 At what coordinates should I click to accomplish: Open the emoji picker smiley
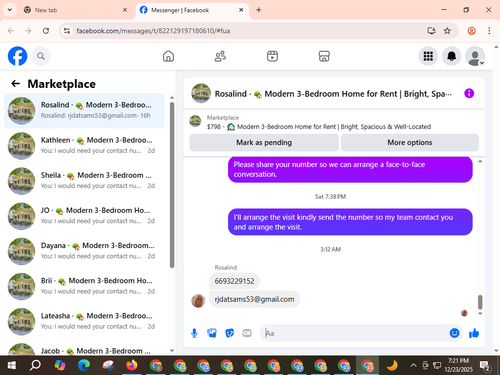pos(454,333)
